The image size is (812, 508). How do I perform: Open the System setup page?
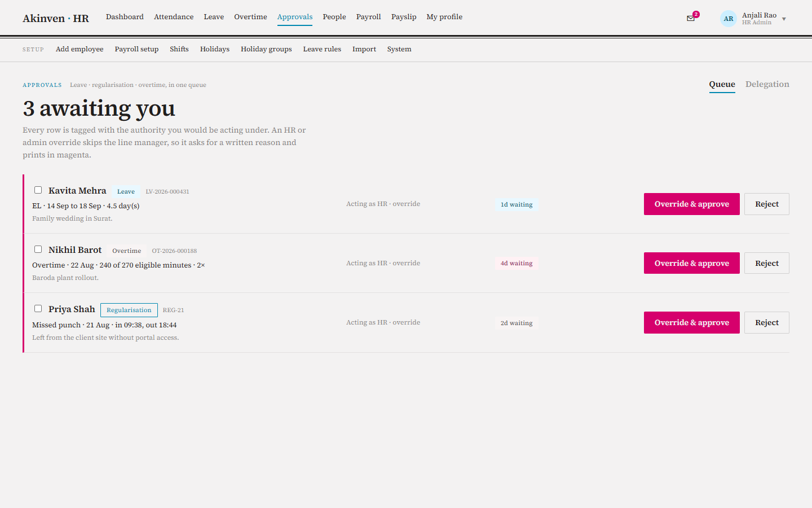tap(399, 49)
